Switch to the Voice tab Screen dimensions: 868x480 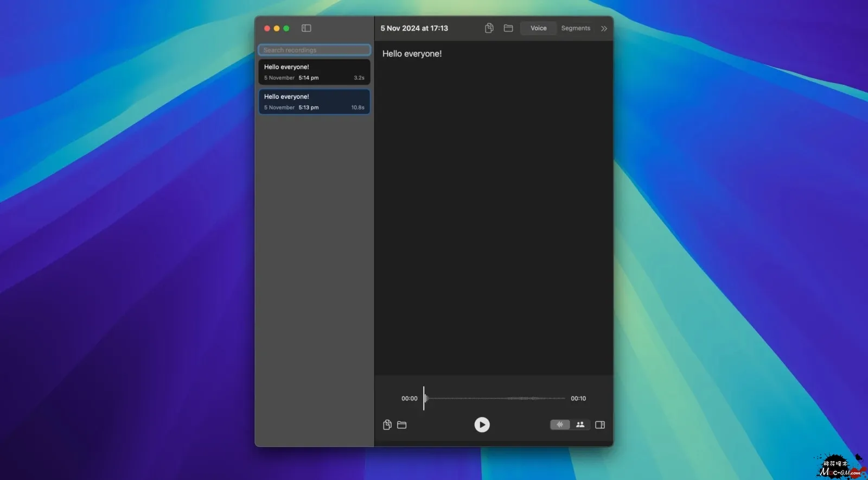click(539, 28)
